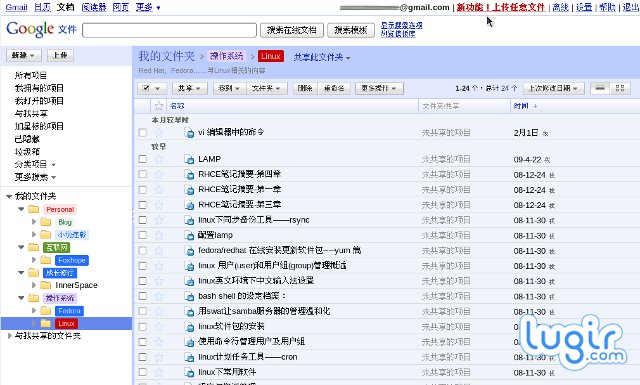Open the 更多 menu in top bar
The image size is (640, 385).
[148, 7]
